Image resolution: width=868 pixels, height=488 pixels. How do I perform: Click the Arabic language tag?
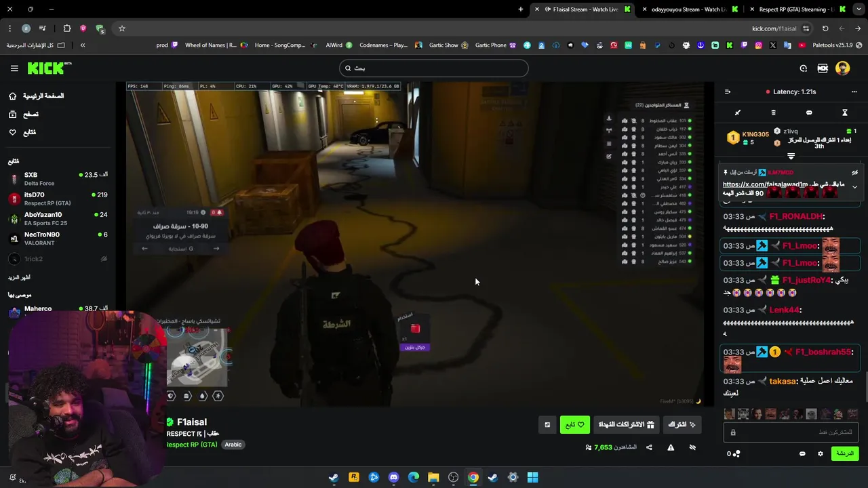233,445
